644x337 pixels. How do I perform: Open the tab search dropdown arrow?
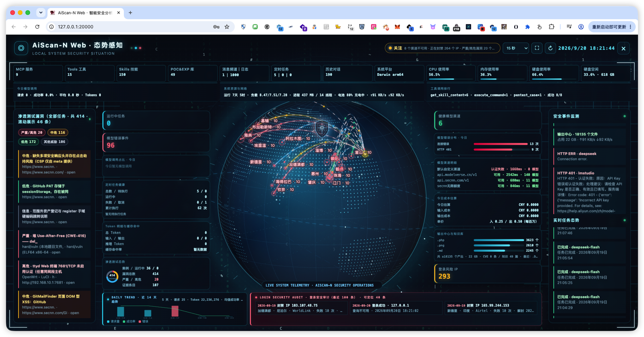pos(41,13)
